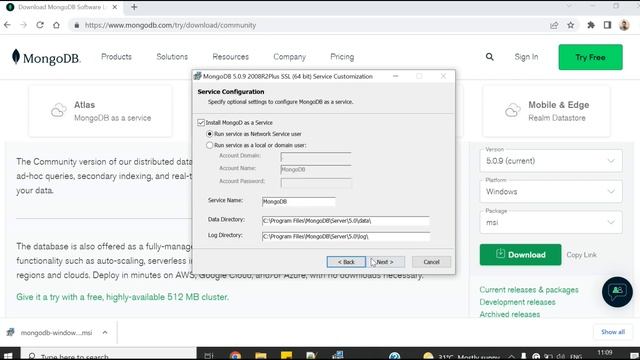
Task: Toggle Install MongoD as a Service checkbox
Action: (x=201, y=122)
